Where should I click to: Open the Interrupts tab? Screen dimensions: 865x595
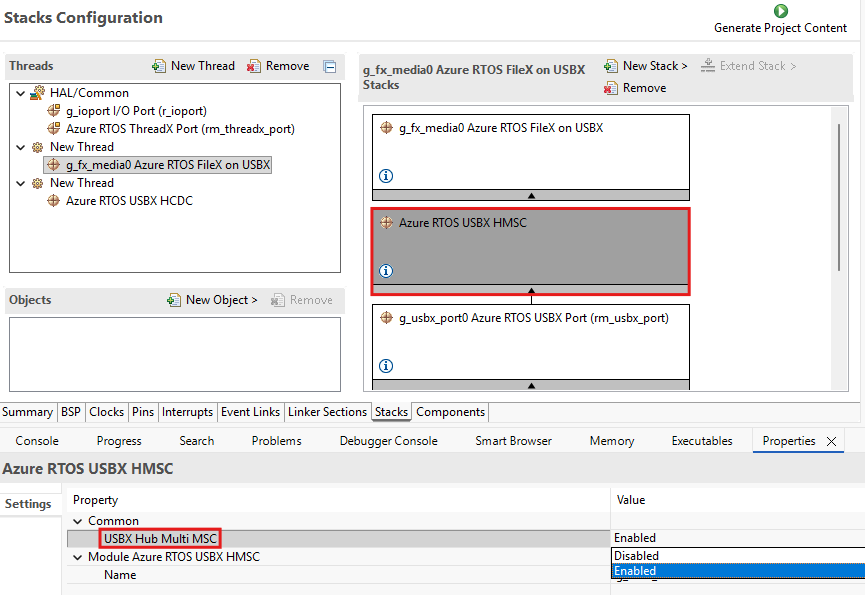point(188,412)
